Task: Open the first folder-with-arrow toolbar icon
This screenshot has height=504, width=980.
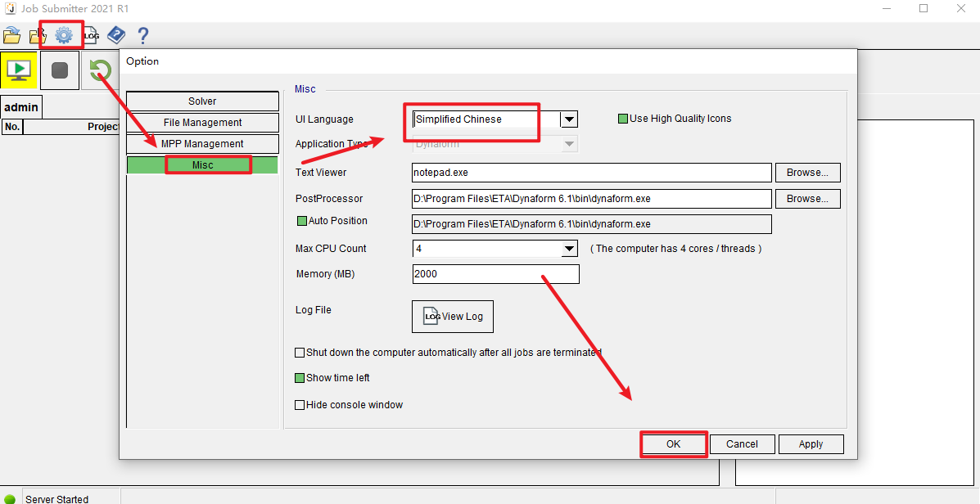Action: click(11, 36)
